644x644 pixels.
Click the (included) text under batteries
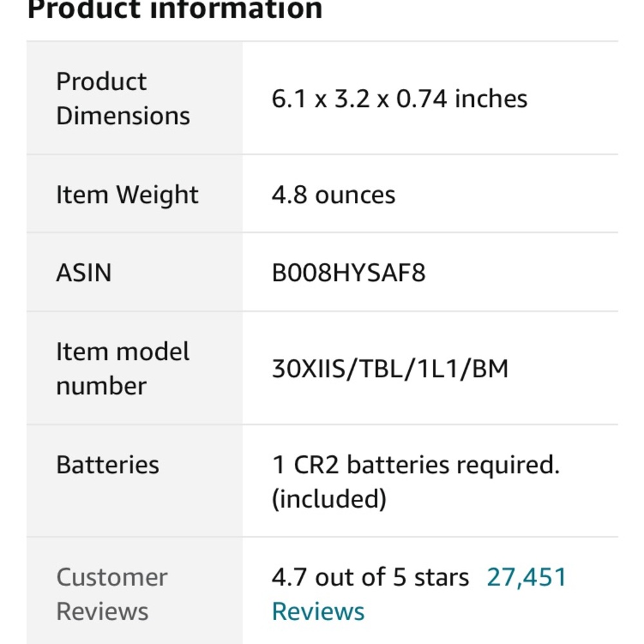[x=328, y=499]
